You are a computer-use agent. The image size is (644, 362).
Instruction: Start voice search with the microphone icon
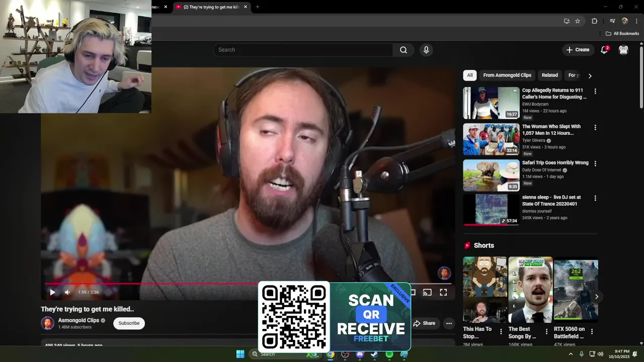click(426, 50)
